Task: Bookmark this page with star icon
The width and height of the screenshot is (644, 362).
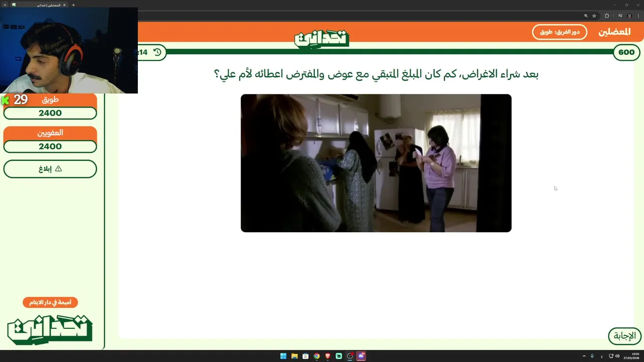Action: click(594, 16)
